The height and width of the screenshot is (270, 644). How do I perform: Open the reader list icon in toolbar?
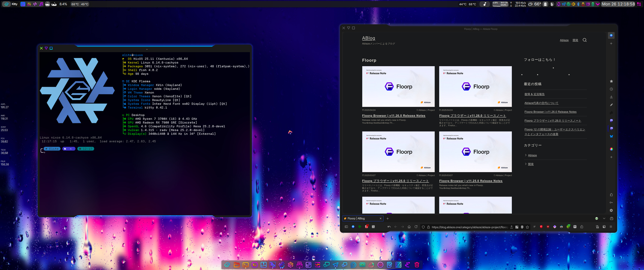[534, 227]
